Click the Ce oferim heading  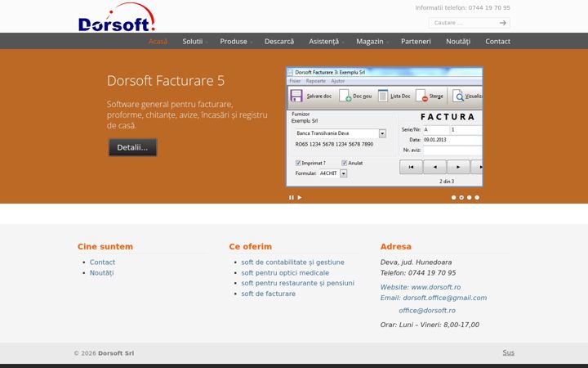coord(251,247)
